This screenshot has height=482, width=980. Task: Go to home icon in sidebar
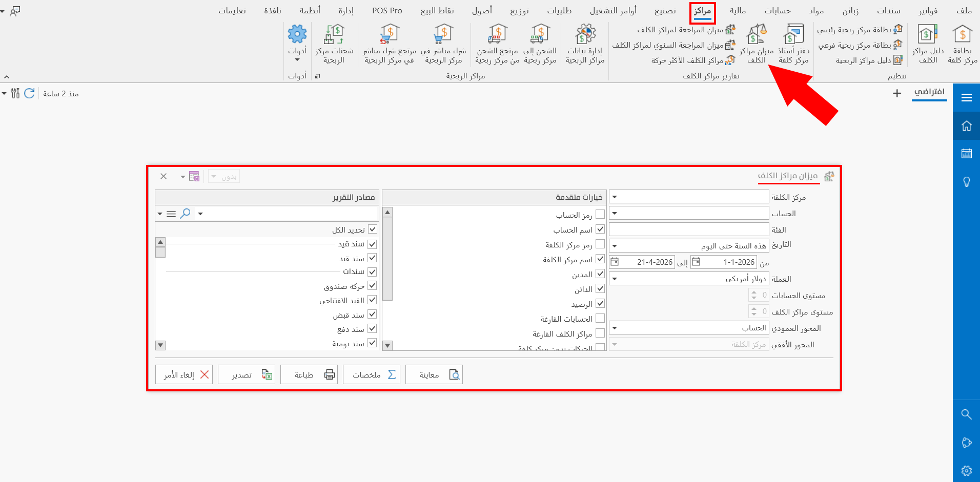(x=967, y=125)
